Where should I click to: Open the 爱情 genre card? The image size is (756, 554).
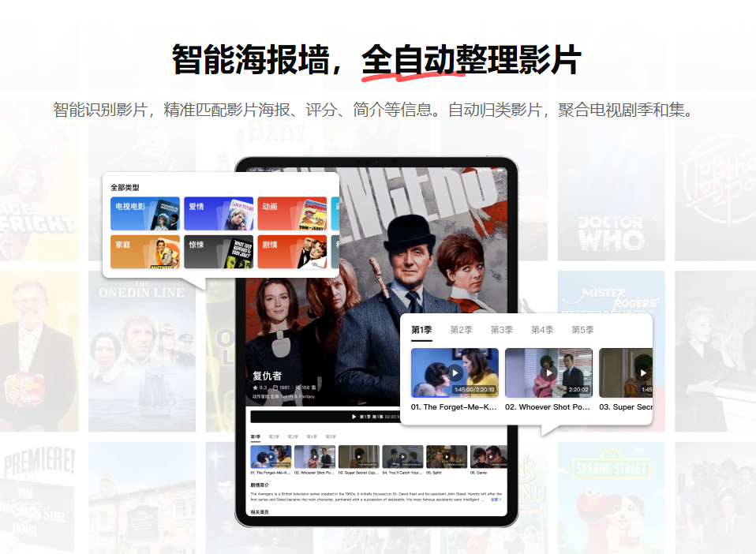219,213
